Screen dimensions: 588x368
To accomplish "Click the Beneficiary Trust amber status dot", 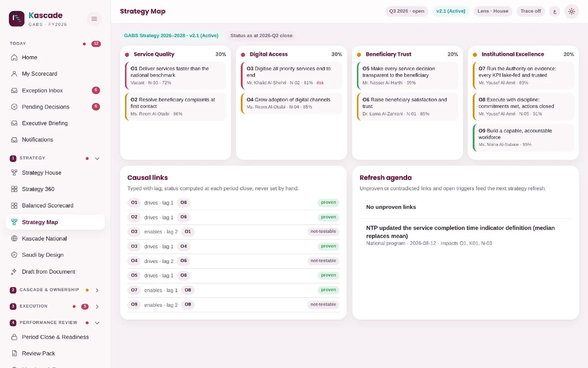I will (359, 55).
